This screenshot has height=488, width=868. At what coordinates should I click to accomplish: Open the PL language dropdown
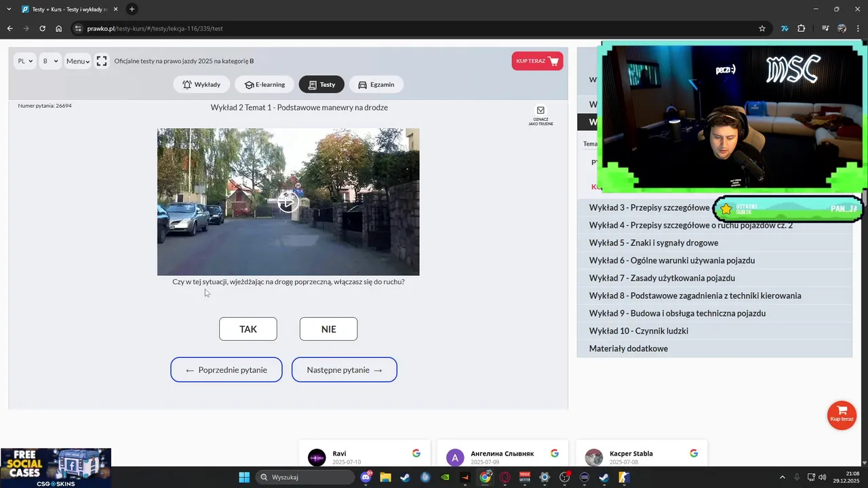[x=25, y=61]
